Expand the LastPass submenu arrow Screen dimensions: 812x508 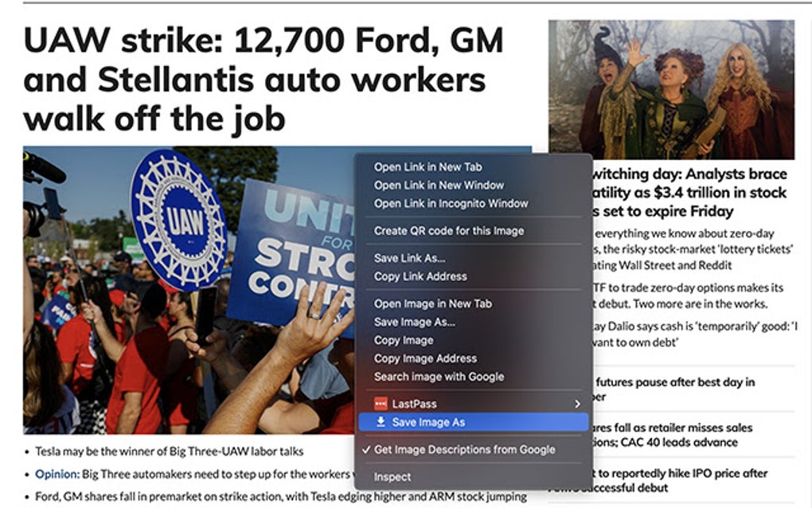tap(577, 404)
